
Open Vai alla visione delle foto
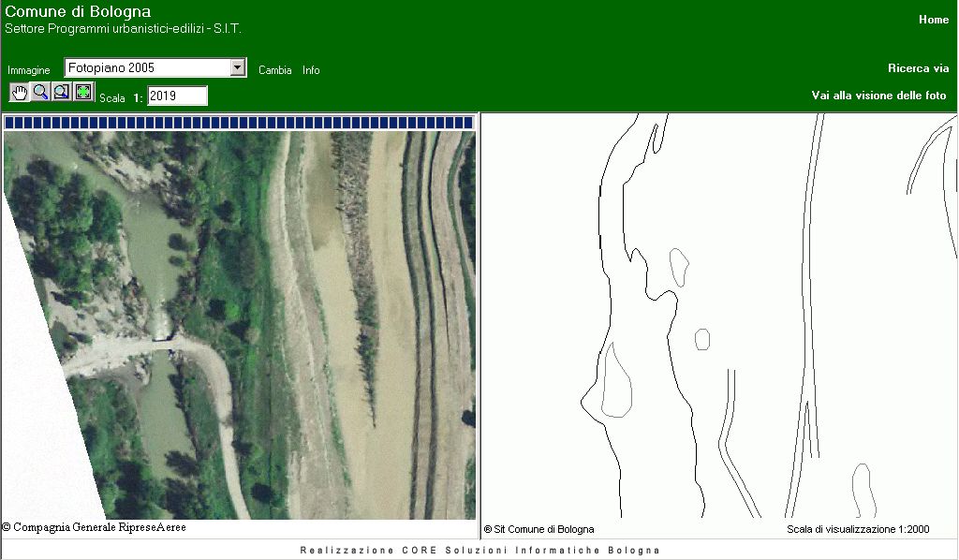coord(878,96)
